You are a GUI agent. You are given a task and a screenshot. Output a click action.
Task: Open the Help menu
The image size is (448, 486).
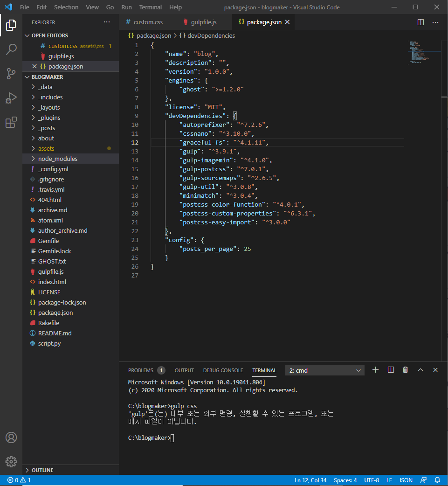pyautogui.click(x=175, y=7)
